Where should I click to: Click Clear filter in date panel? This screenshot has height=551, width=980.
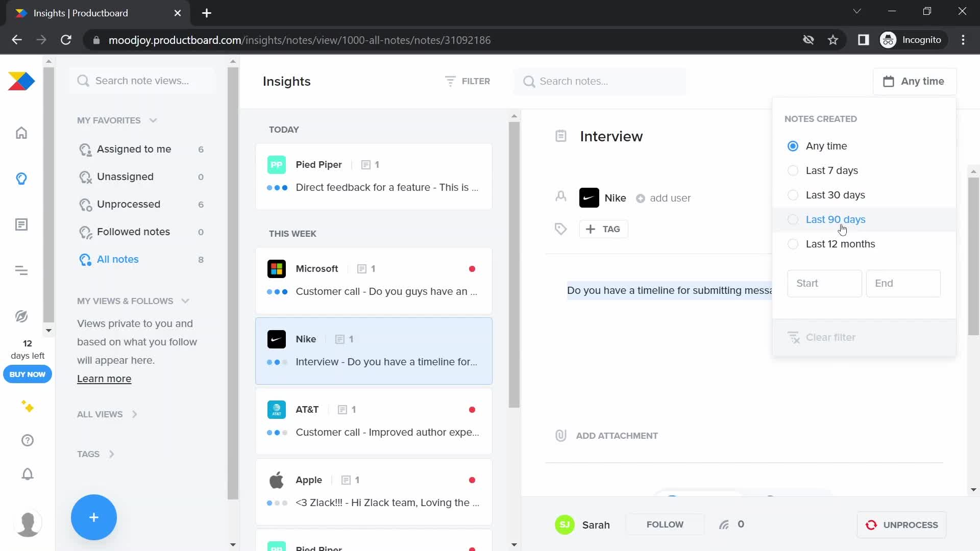[x=822, y=337]
